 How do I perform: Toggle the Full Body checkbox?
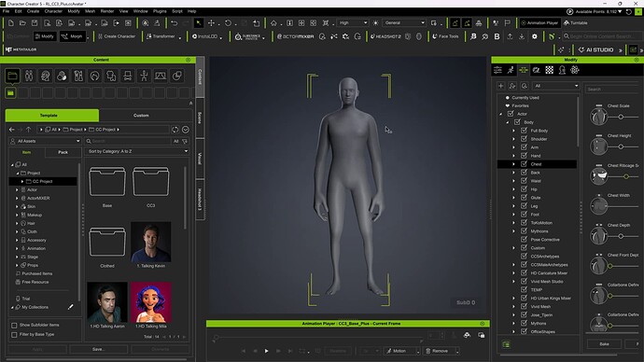(525, 130)
